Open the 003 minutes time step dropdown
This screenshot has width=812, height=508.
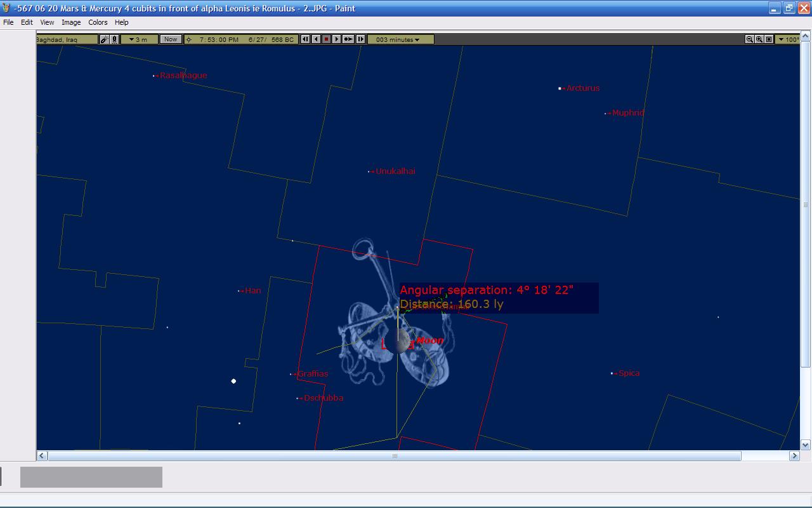coord(400,39)
